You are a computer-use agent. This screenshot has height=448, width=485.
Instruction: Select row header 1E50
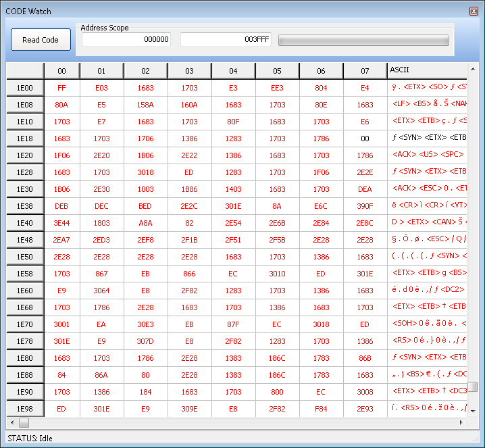(25, 257)
